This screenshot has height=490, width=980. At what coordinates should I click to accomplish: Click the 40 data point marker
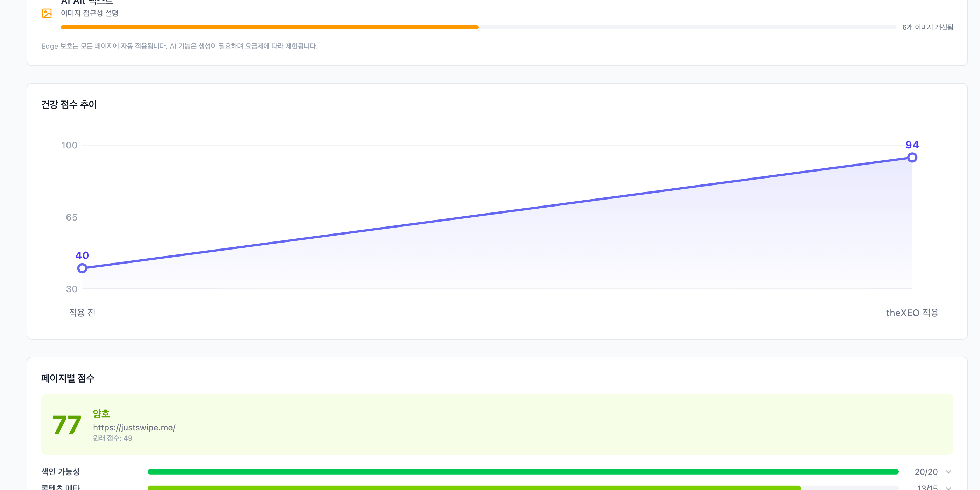[x=82, y=268]
